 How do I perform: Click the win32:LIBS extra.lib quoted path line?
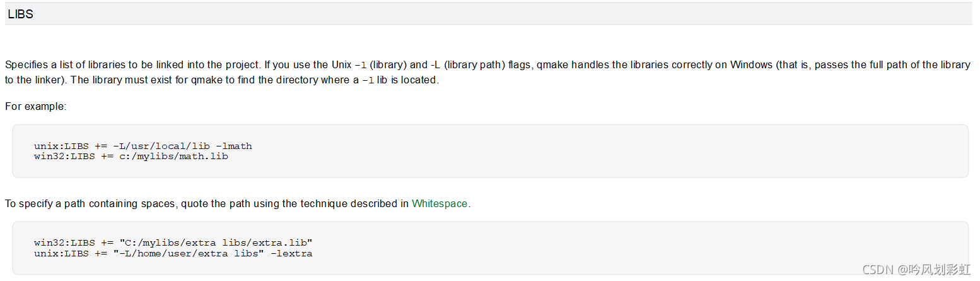pos(173,242)
